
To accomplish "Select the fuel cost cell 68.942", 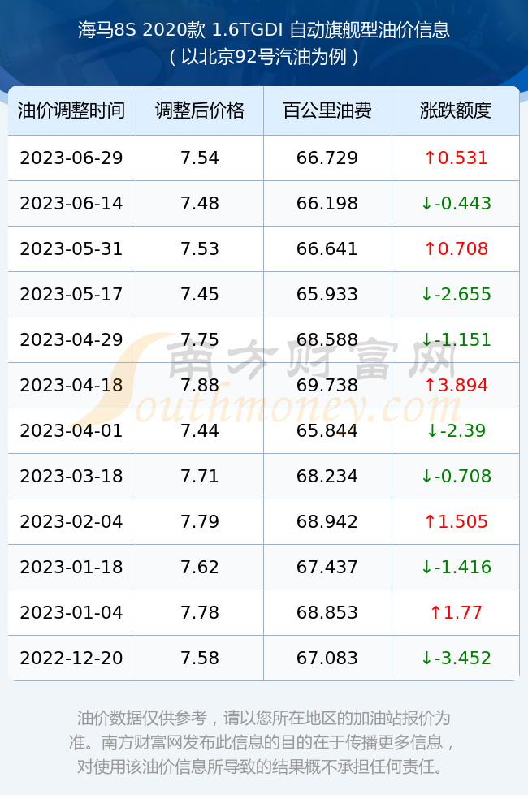I will (x=327, y=521).
